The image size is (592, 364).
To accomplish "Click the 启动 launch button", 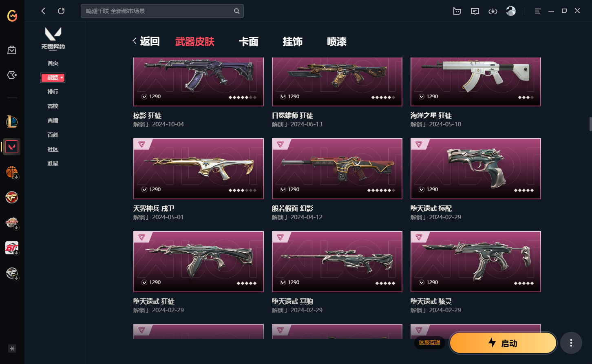I will (x=503, y=343).
